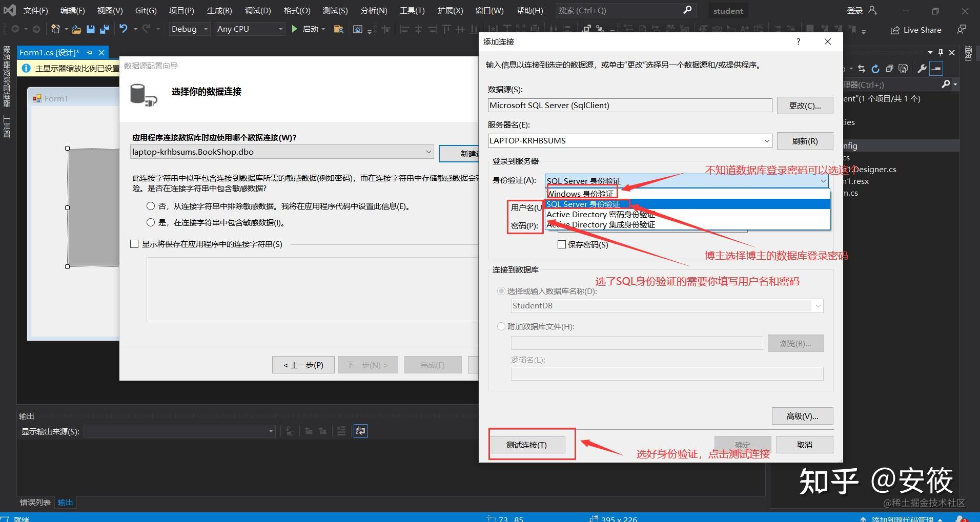Open the StudentDB database name dropdown
The image size is (980, 522).
tap(817, 305)
